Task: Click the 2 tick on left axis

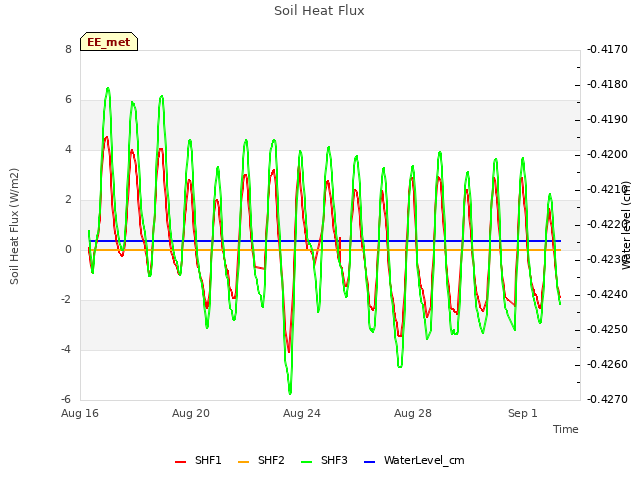Action: click(68, 200)
